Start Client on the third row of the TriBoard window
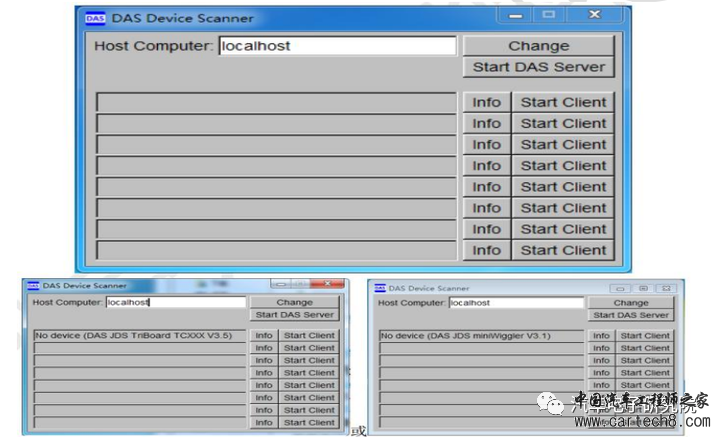Screen dimensions: 720x437 click(x=309, y=360)
